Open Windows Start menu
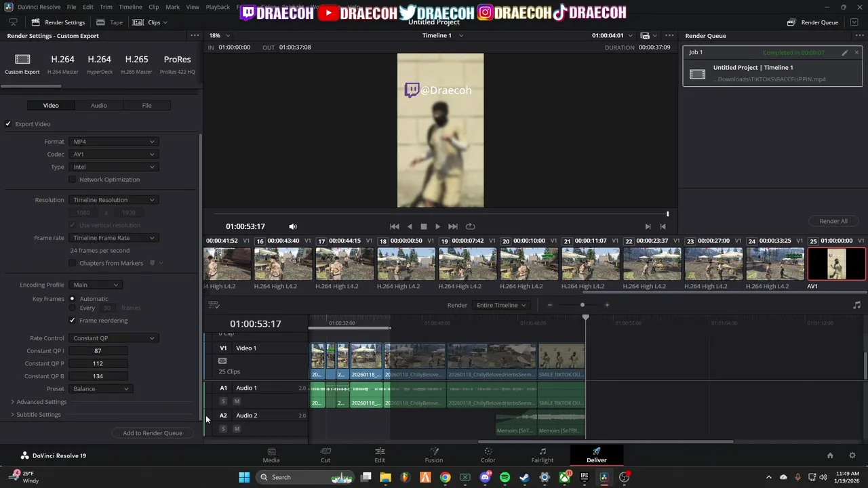Viewport: 868px width, 488px height. 244,477
